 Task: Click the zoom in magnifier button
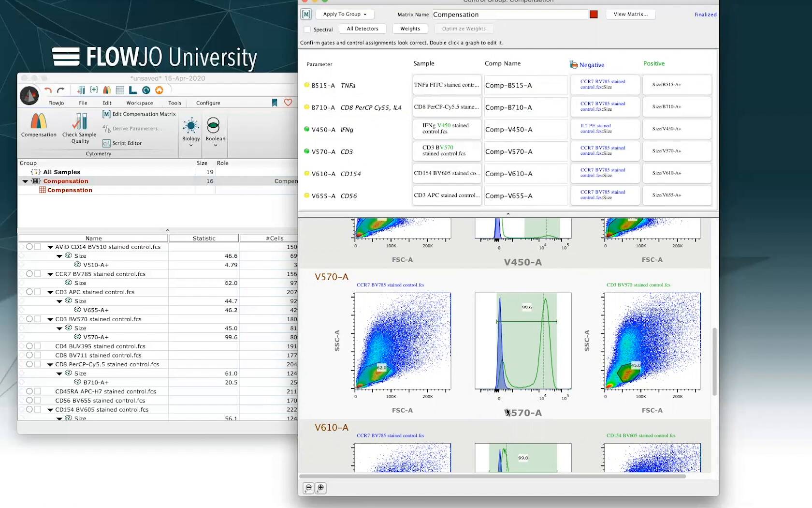tap(321, 488)
